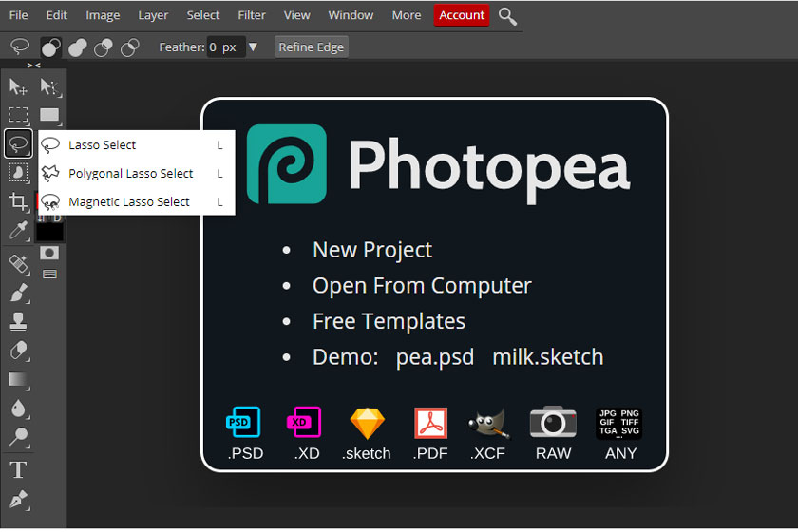Collapse the toolbar with the arrows handle
This screenshot has height=532, width=798.
point(33,66)
